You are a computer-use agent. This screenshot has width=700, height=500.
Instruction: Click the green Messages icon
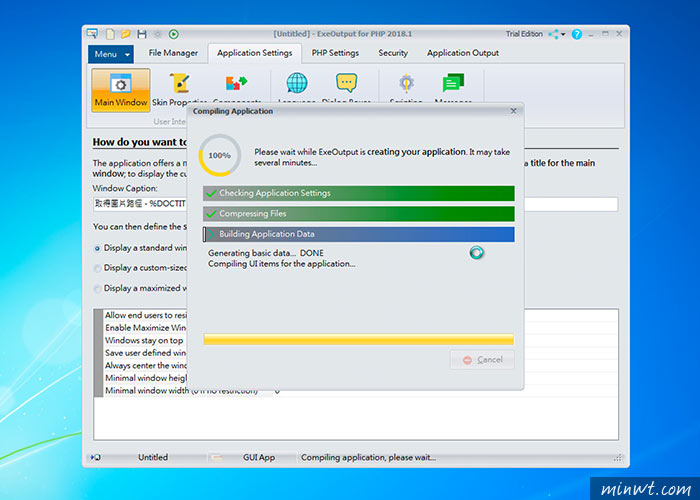tap(453, 83)
